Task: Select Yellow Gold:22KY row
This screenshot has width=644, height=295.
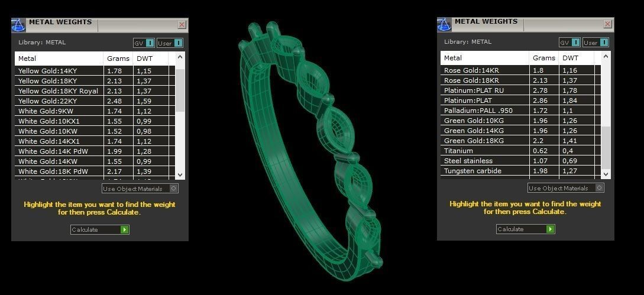Action: 95,101
